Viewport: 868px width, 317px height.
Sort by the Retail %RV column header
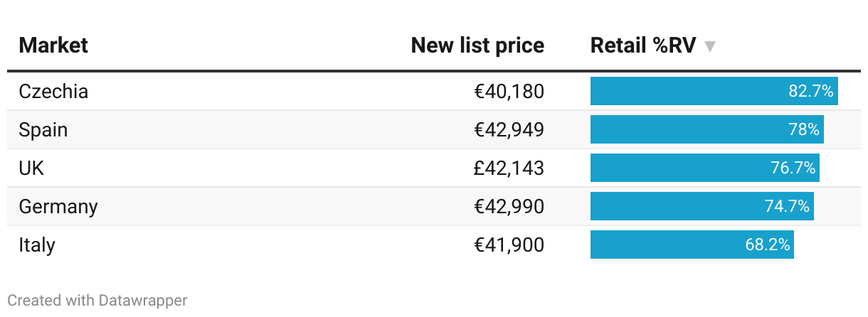[643, 46]
